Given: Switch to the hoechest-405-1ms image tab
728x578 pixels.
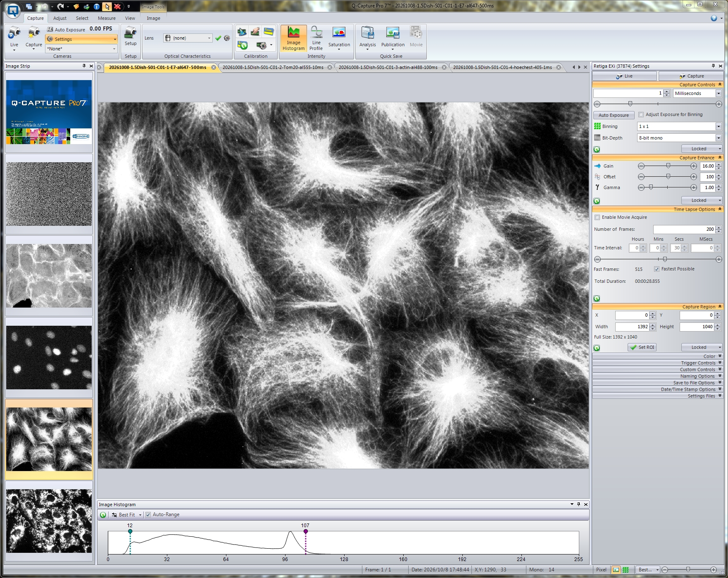Looking at the screenshot, I should tap(502, 67).
